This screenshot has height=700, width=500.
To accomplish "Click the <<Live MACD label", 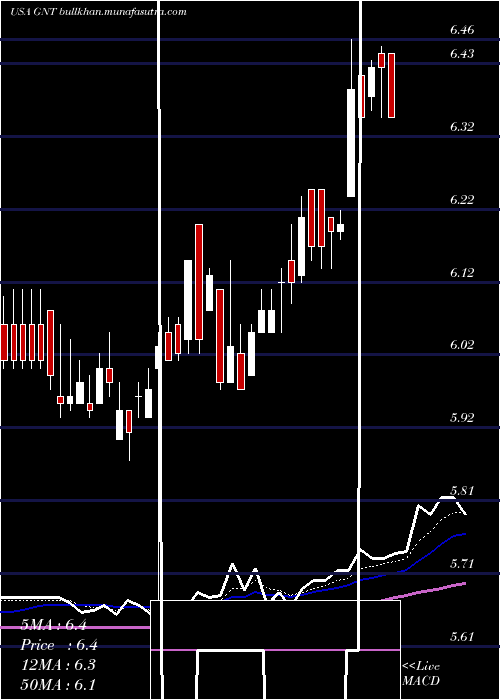I will [x=421, y=673].
